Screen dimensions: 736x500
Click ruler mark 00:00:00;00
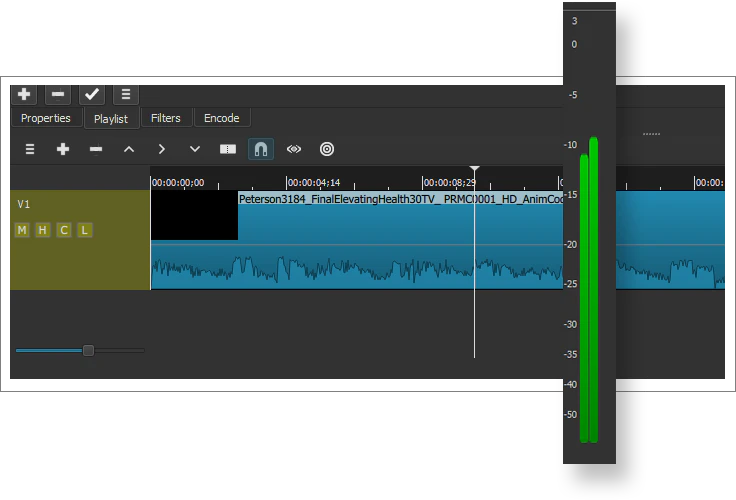(178, 183)
